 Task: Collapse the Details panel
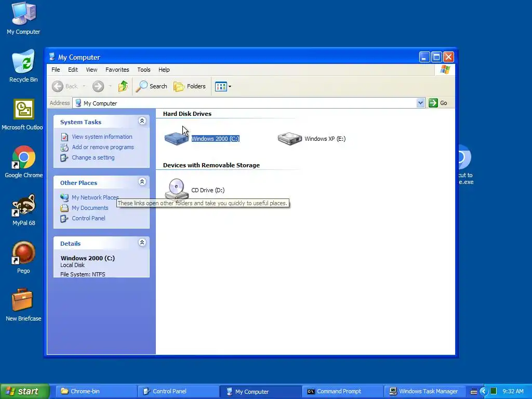click(x=142, y=242)
